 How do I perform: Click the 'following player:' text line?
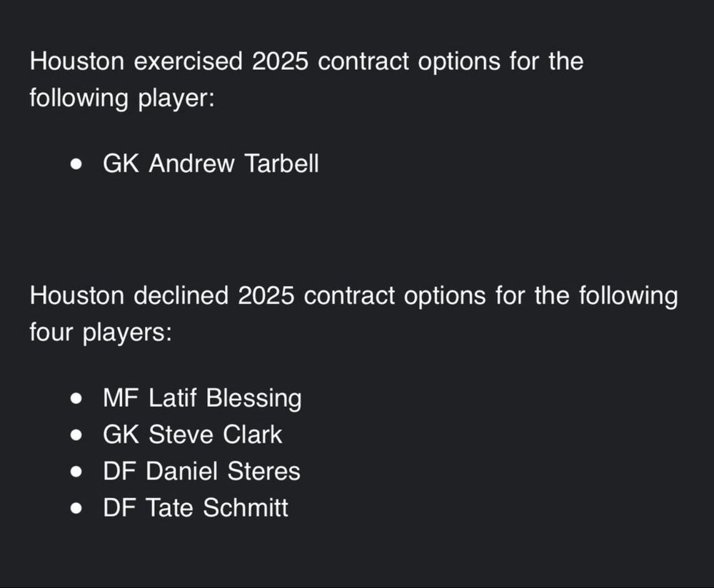pos(122,98)
